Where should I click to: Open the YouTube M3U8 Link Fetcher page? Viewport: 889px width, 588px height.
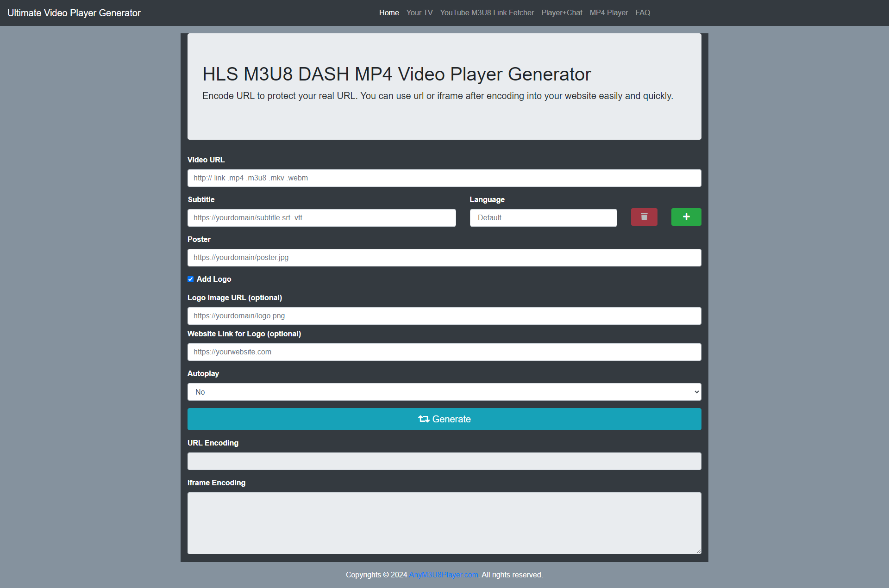[x=487, y=12]
